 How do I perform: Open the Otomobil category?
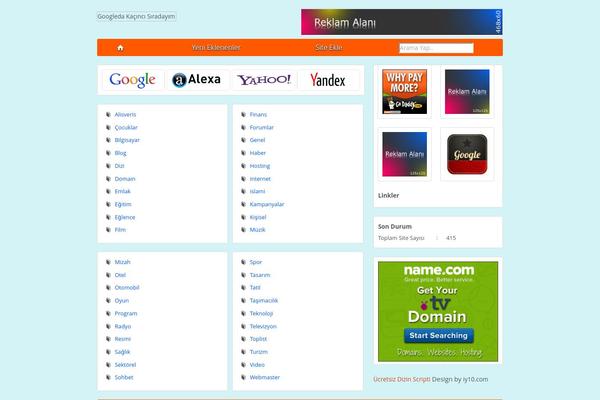(127, 287)
